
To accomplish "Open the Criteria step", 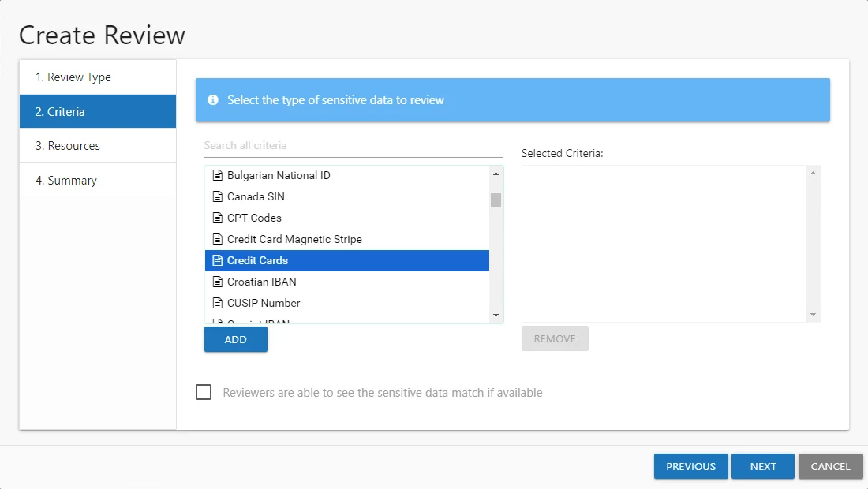I will tap(98, 111).
